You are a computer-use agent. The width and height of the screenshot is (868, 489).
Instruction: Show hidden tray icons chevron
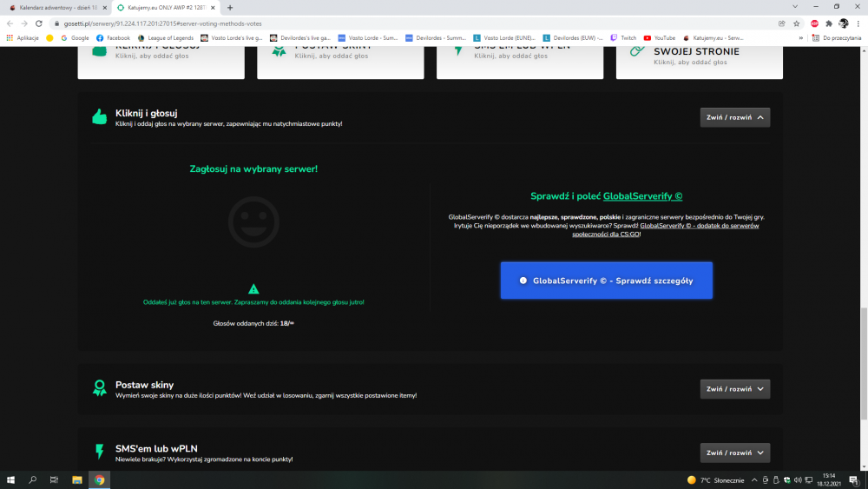click(754, 480)
